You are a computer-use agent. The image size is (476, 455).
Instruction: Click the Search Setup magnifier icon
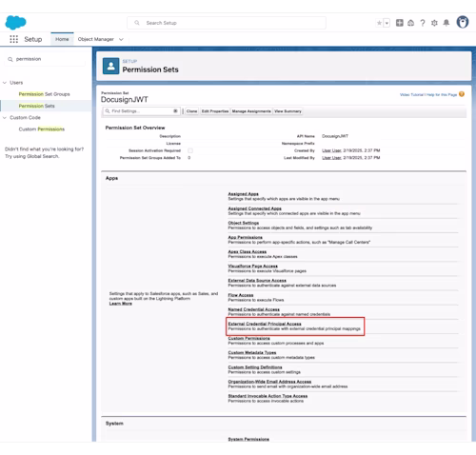(137, 23)
